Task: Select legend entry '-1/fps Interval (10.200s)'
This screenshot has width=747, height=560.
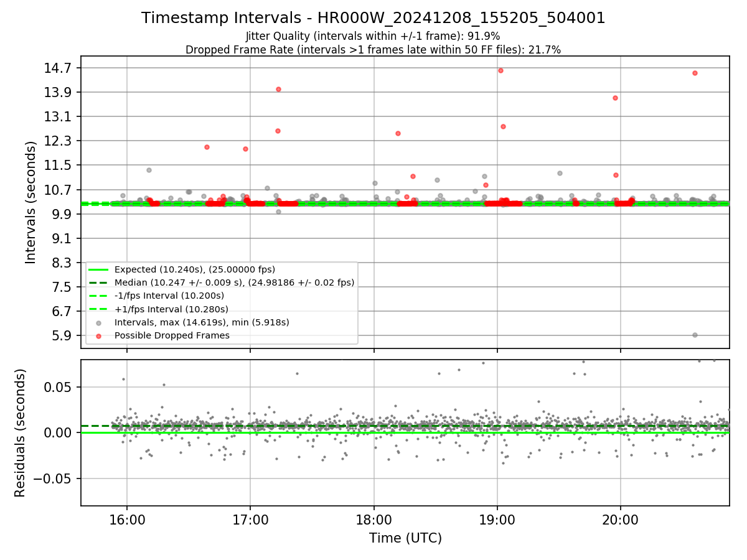Action: click(169, 296)
